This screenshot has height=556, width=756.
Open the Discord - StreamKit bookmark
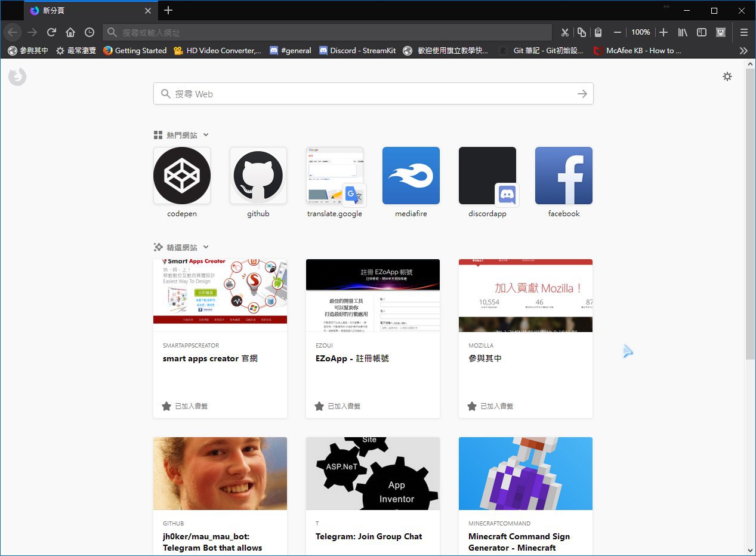(x=357, y=51)
